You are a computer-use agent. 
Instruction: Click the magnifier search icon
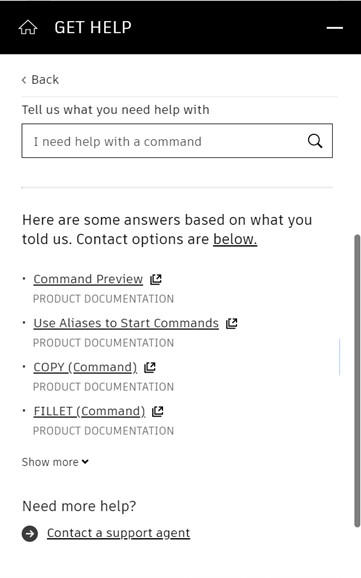[x=315, y=141]
